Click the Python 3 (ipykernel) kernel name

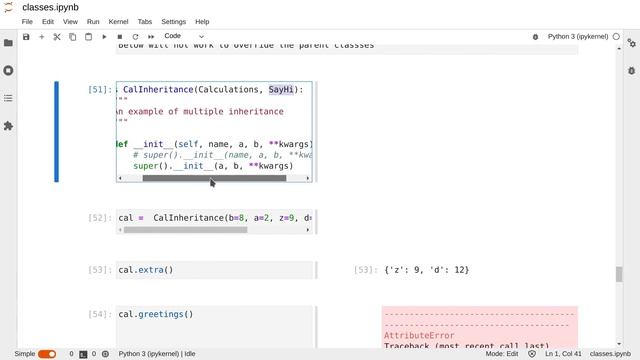[578, 37]
